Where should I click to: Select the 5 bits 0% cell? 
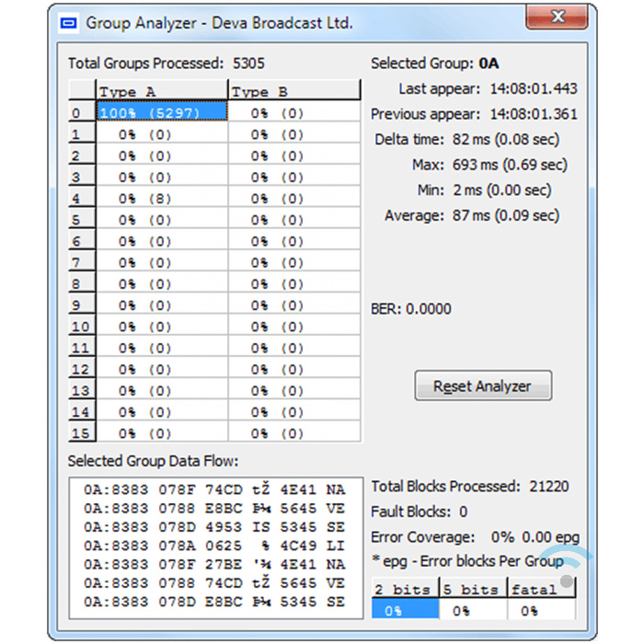click(473, 609)
